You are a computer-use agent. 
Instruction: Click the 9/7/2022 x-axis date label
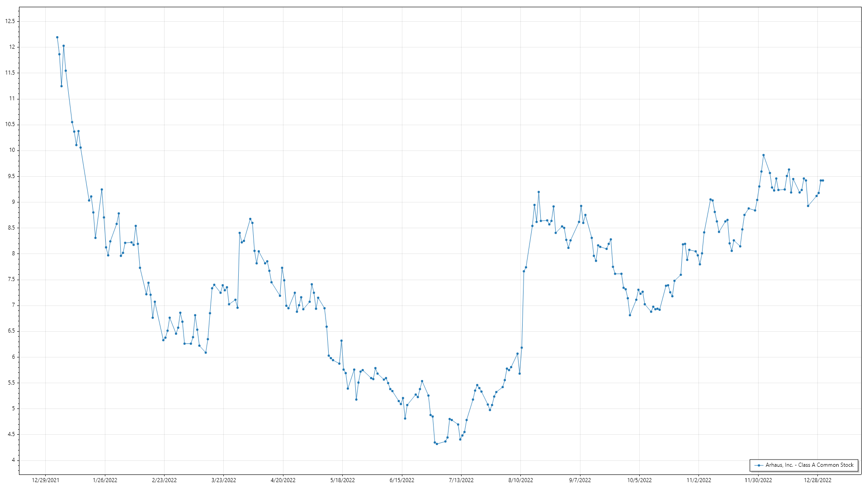(580, 480)
